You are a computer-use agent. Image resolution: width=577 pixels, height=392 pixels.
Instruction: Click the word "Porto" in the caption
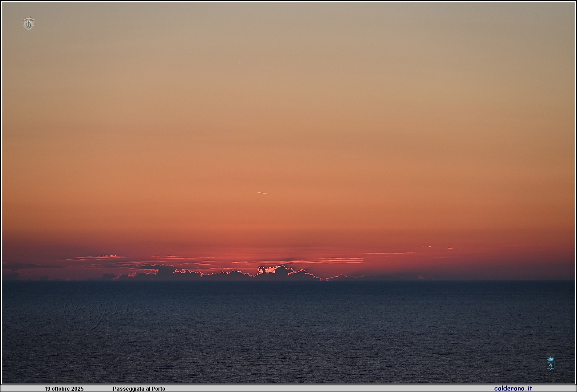coord(158,389)
